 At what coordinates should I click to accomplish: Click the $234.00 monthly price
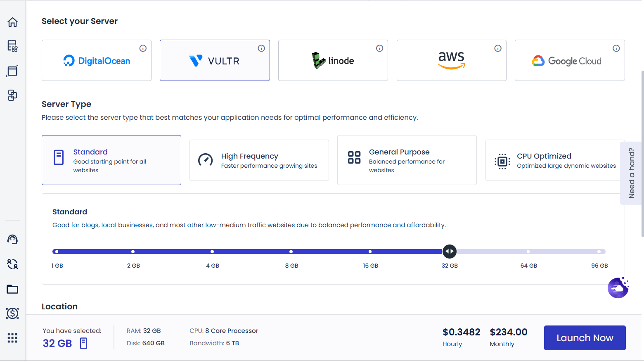click(509, 332)
